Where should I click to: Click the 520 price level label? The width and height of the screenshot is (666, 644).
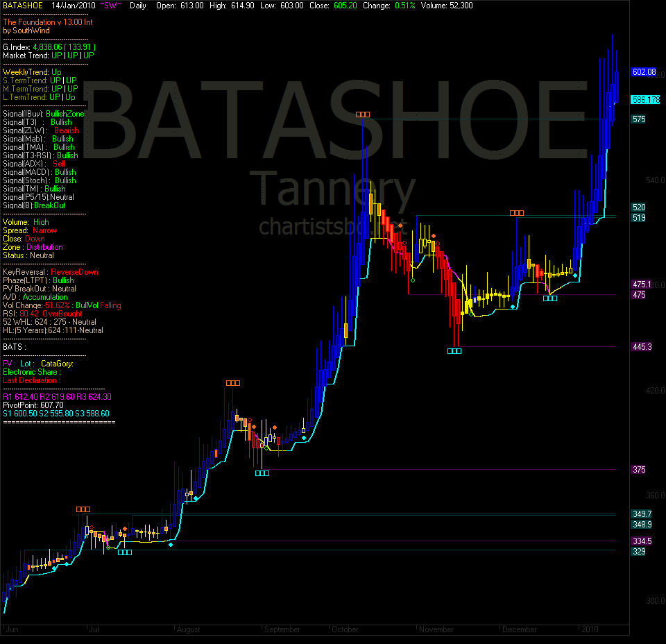(x=639, y=207)
